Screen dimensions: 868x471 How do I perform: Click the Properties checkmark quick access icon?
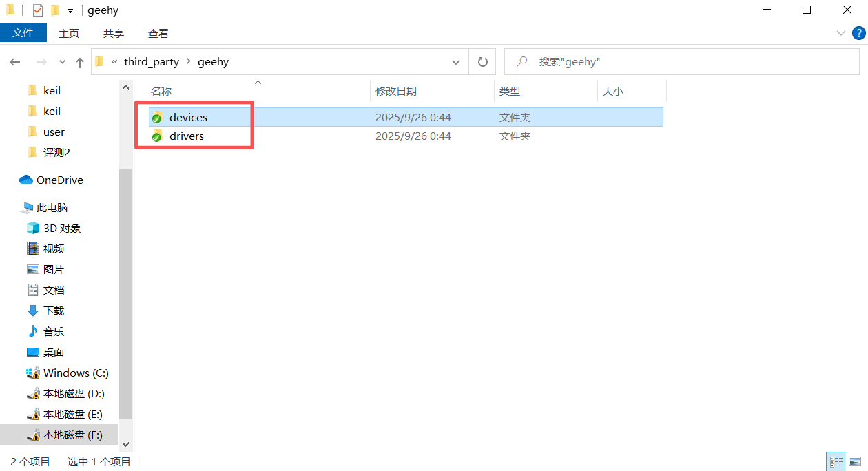click(38, 10)
